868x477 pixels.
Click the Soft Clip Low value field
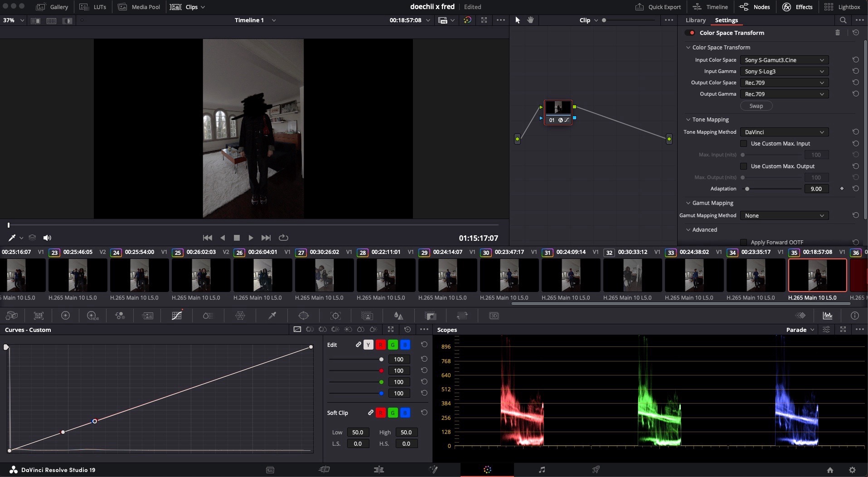pyautogui.click(x=358, y=432)
